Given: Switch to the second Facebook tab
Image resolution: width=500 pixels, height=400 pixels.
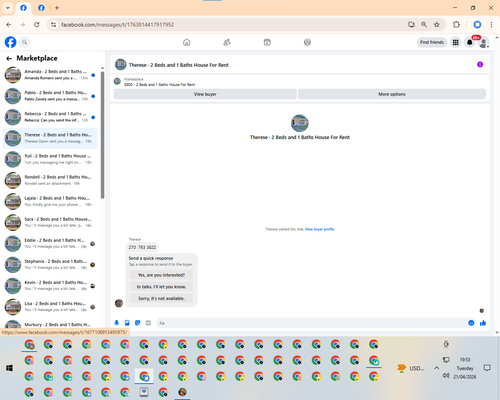Looking at the screenshot, I should click(x=41, y=8).
